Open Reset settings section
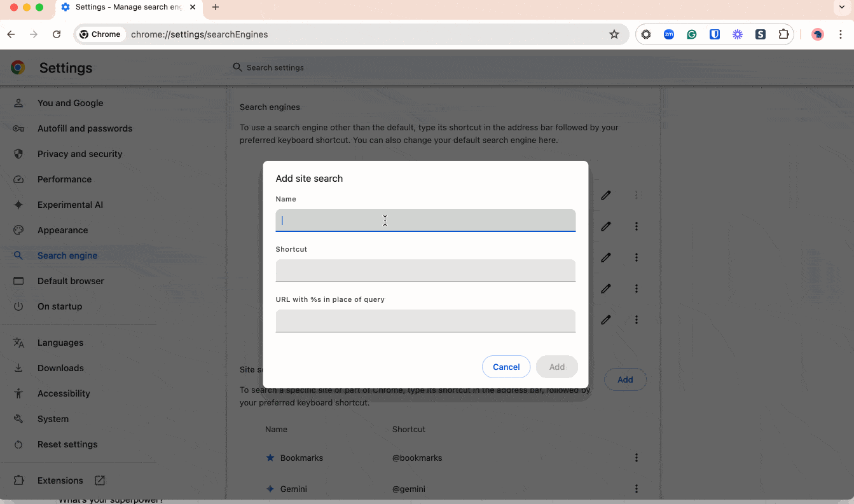 tap(67, 444)
